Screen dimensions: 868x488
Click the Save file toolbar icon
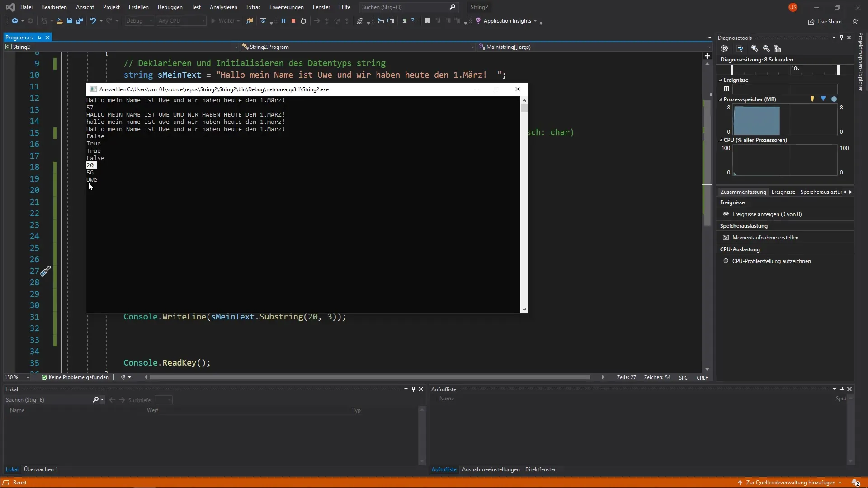click(x=70, y=21)
